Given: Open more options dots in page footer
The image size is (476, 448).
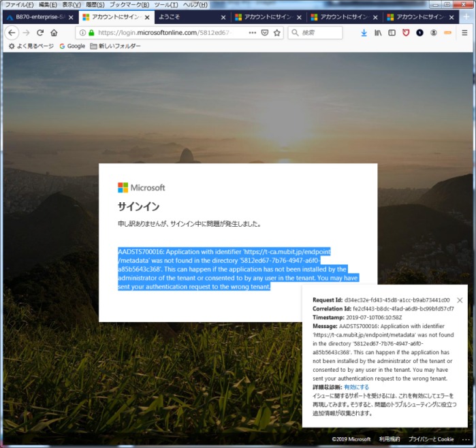Looking at the screenshot, I should coord(466,440).
